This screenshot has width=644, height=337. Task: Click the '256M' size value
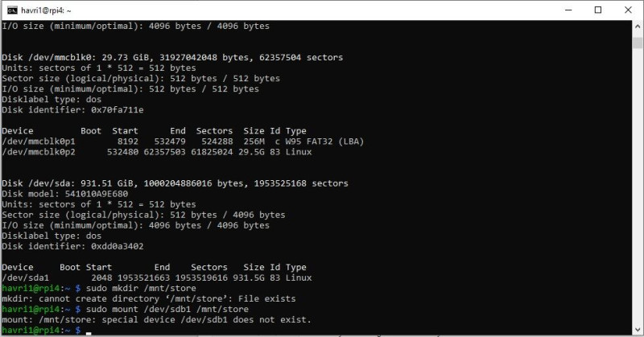[x=254, y=142]
